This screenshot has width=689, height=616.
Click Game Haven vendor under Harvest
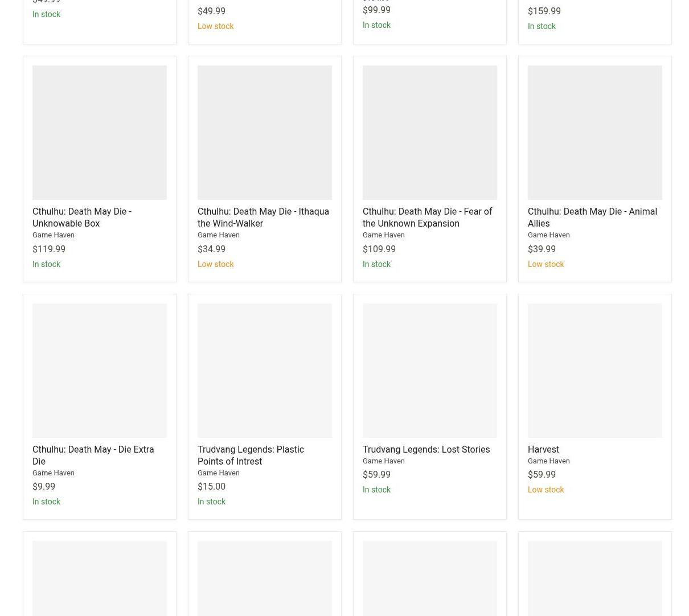(548, 461)
